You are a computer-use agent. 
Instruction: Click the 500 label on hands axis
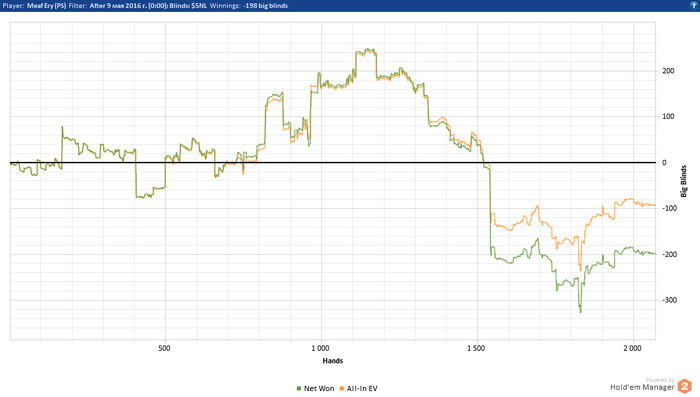coord(164,348)
